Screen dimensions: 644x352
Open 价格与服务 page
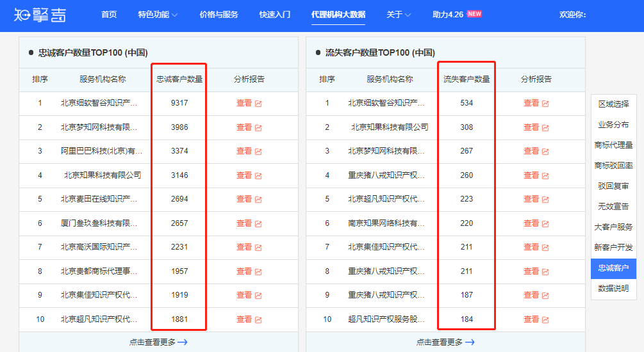tap(219, 15)
